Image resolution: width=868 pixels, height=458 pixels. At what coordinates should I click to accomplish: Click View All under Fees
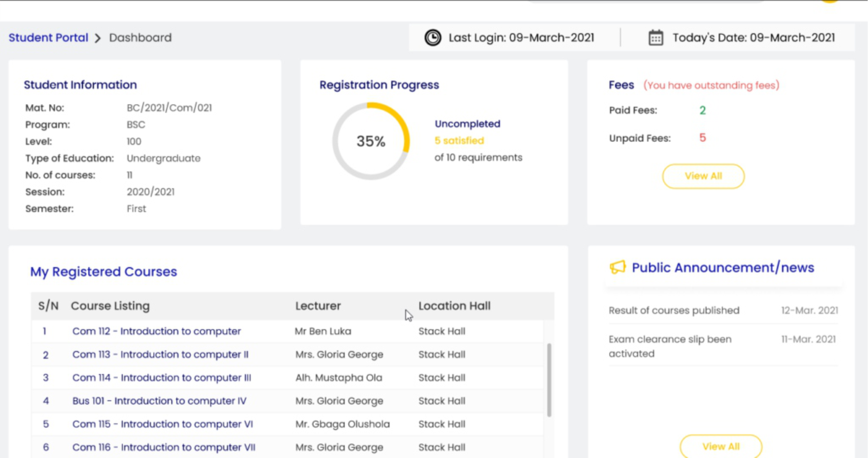pos(703,176)
